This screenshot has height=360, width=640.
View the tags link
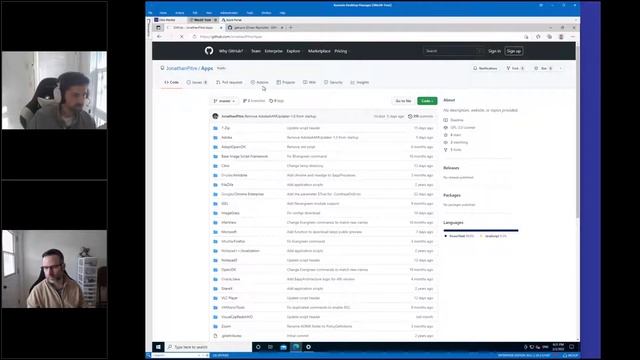point(276,101)
